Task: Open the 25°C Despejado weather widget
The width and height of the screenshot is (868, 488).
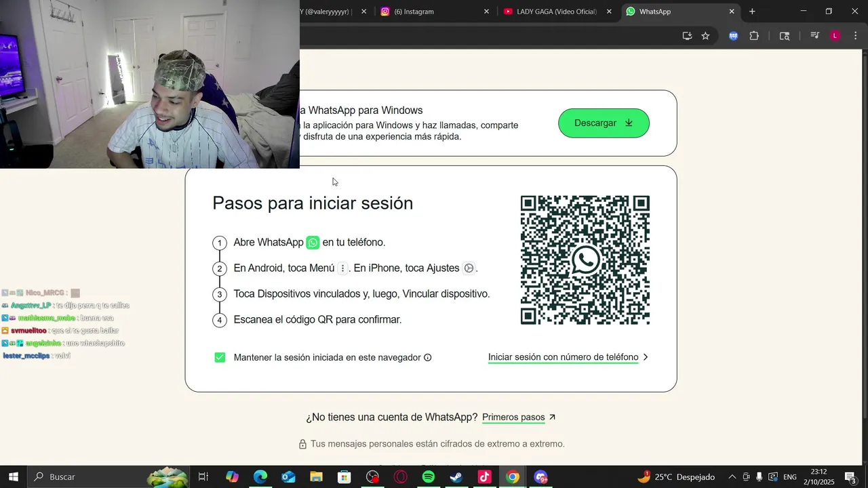Action: pyautogui.click(x=676, y=477)
